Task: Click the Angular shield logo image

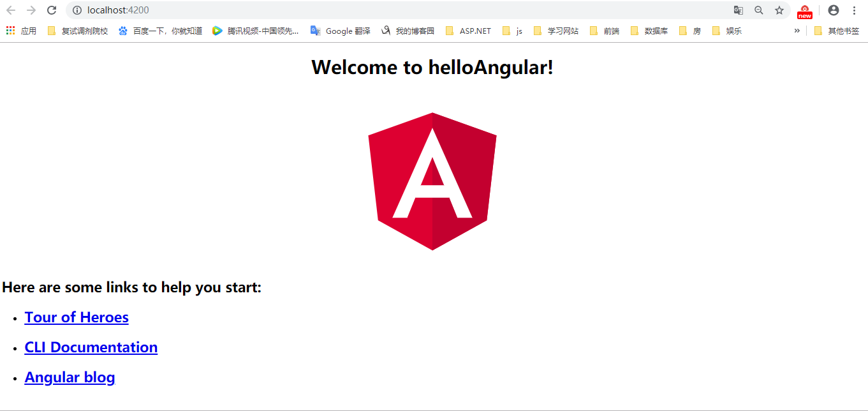Action: click(432, 181)
